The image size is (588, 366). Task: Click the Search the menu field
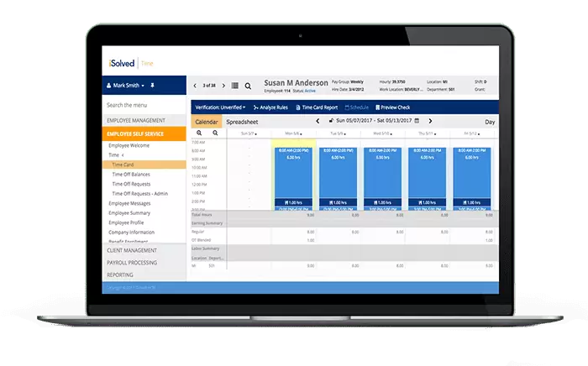point(143,106)
